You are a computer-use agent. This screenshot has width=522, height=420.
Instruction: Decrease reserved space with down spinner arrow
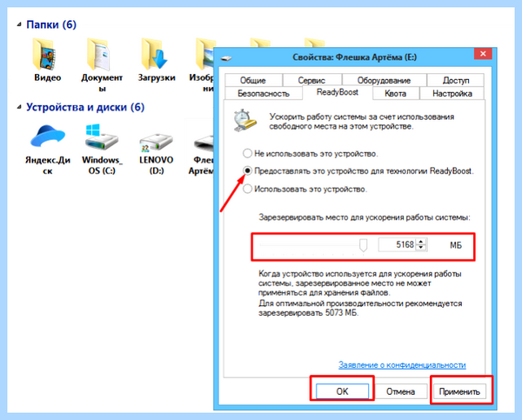pyautogui.click(x=421, y=248)
